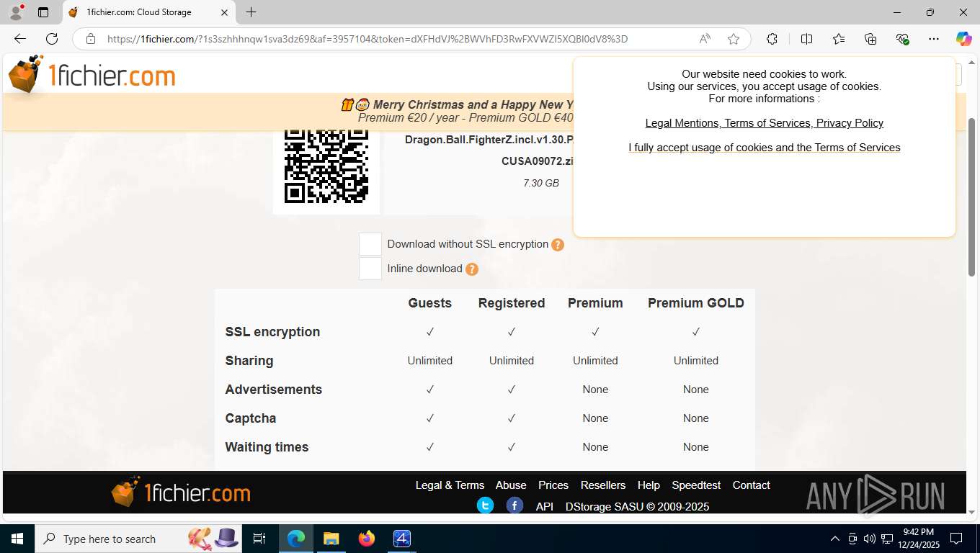Click the file QR code image
The image size is (980, 553).
[x=326, y=167]
